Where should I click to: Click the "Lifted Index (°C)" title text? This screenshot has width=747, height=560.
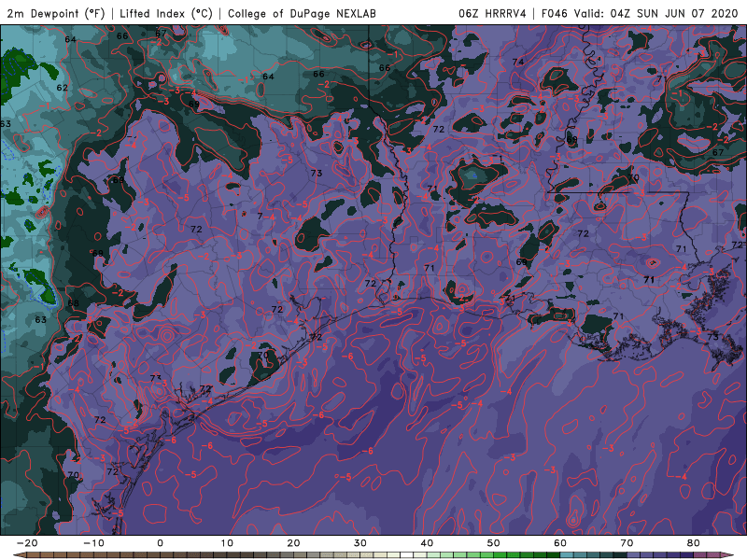point(166,13)
